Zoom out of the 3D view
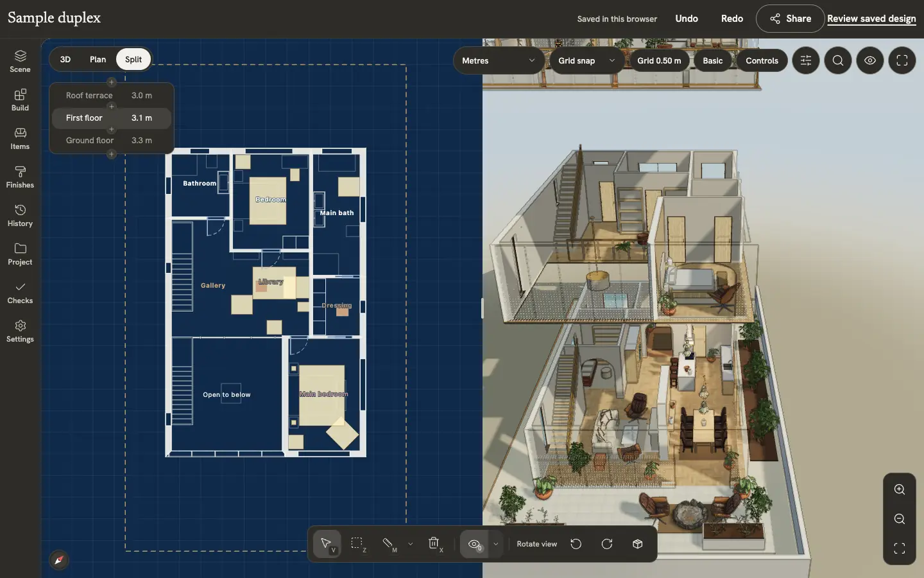Image resolution: width=924 pixels, height=578 pixels. 900,519
